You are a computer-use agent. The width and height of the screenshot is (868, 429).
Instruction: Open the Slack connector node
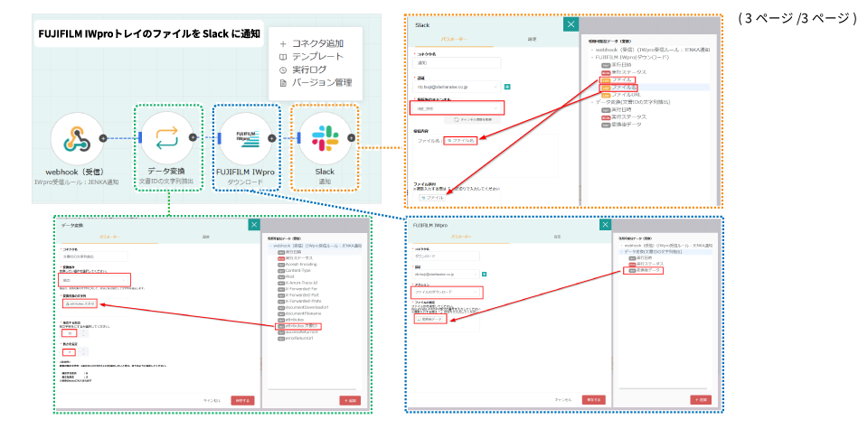tap(325, 138)
